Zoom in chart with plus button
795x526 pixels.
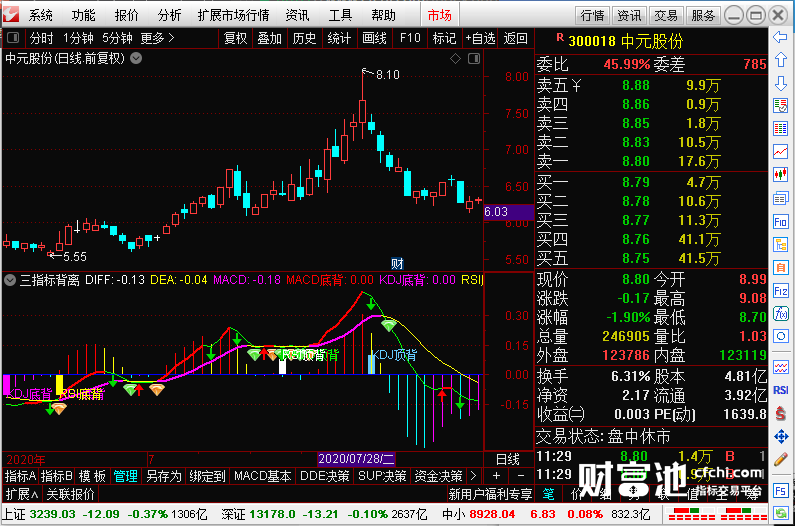point(496,476)
